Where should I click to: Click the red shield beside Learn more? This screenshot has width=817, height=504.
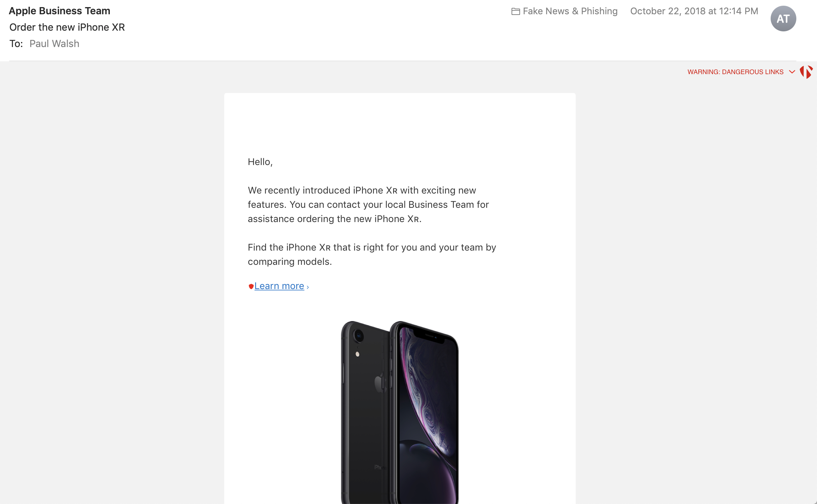[x=251, y=286]
